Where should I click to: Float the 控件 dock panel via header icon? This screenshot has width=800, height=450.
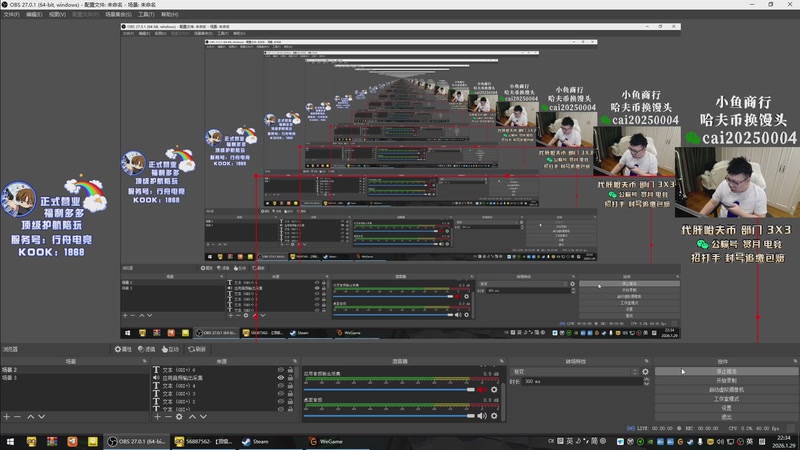(x=795, y=361)
